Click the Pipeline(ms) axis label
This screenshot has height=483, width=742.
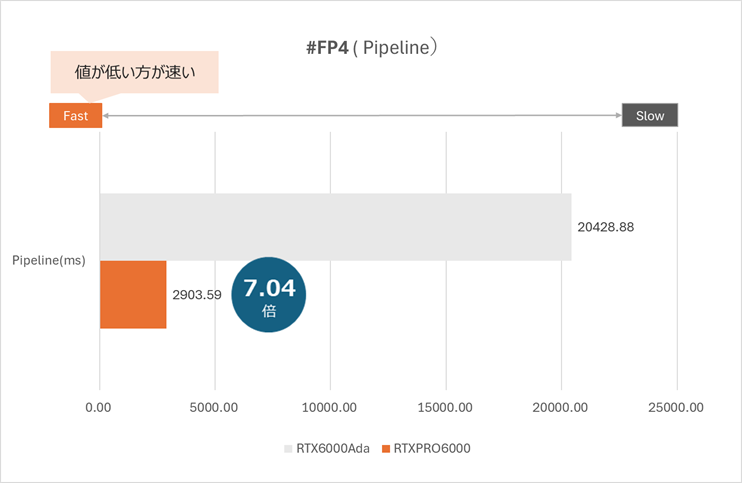click(x=48, y=261)
